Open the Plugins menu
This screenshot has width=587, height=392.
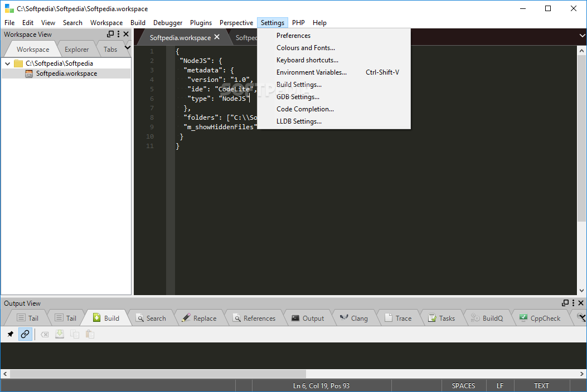click(201, 23)
